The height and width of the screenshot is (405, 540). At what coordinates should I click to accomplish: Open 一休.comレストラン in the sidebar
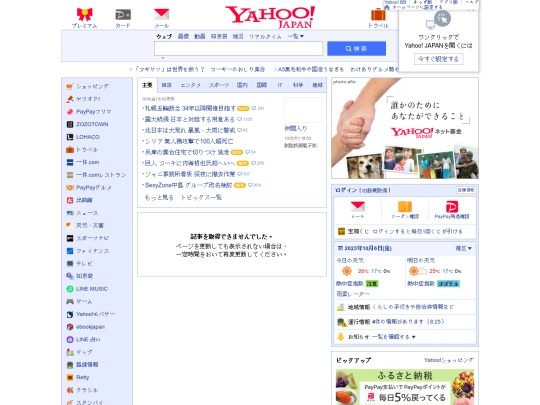[x=101, y=175]
